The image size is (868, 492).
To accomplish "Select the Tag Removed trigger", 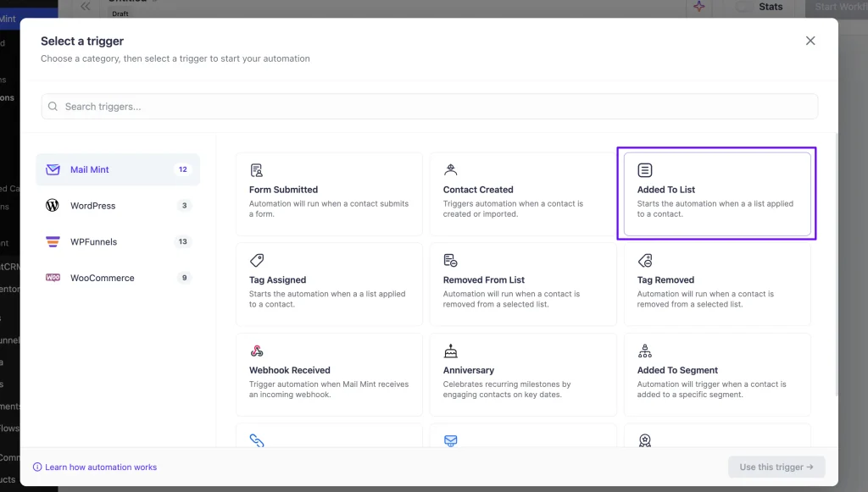I will 717,285.
